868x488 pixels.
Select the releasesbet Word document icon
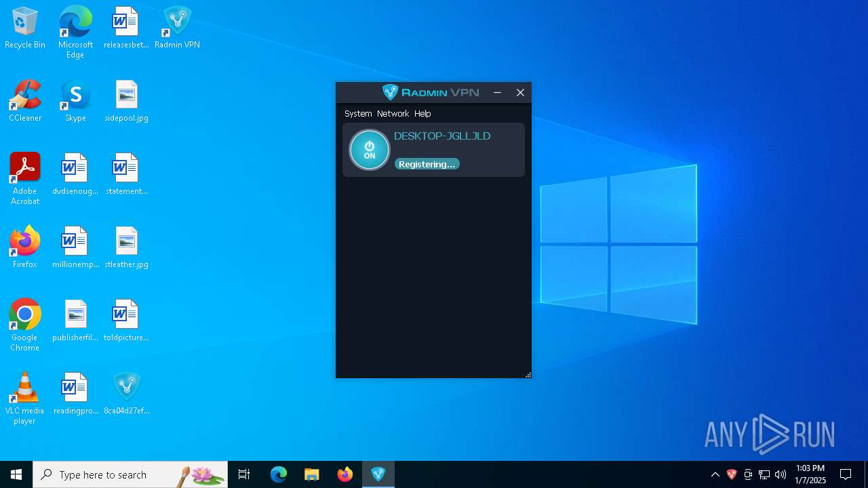[126, 28]
